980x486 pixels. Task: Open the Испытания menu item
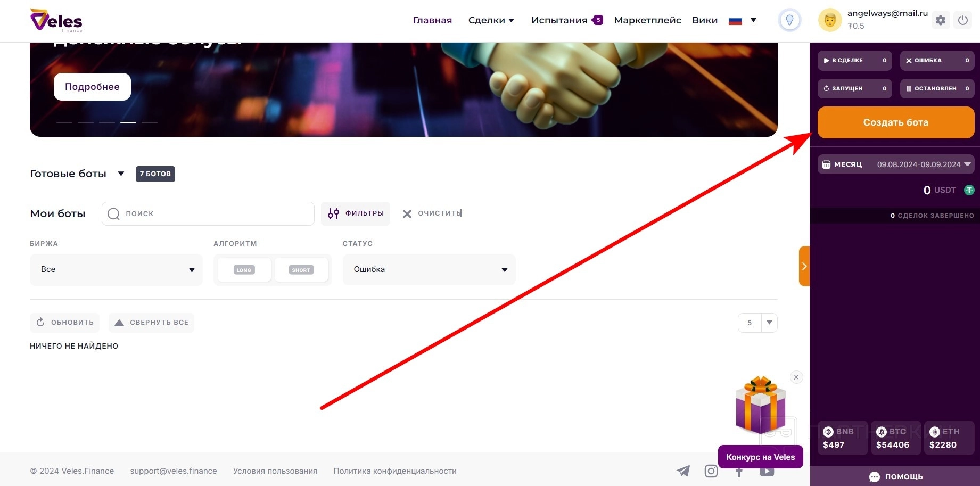pyautogui.click(x=559, y=20)
